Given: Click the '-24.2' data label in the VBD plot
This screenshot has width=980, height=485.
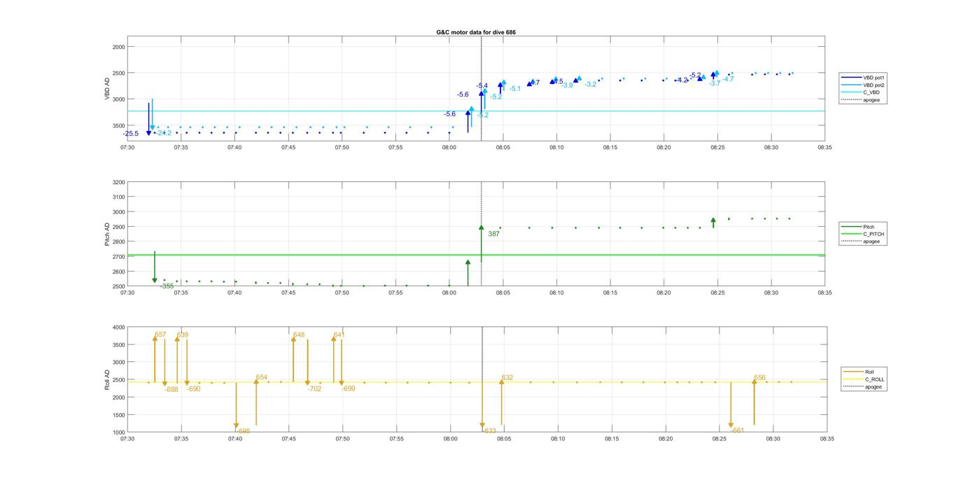Looking at the screenshot, I should 164,133.
